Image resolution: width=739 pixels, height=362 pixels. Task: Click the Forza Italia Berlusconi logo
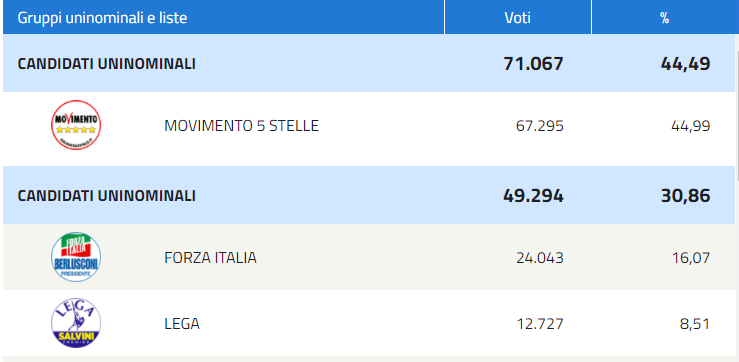(x=76, y=257)
